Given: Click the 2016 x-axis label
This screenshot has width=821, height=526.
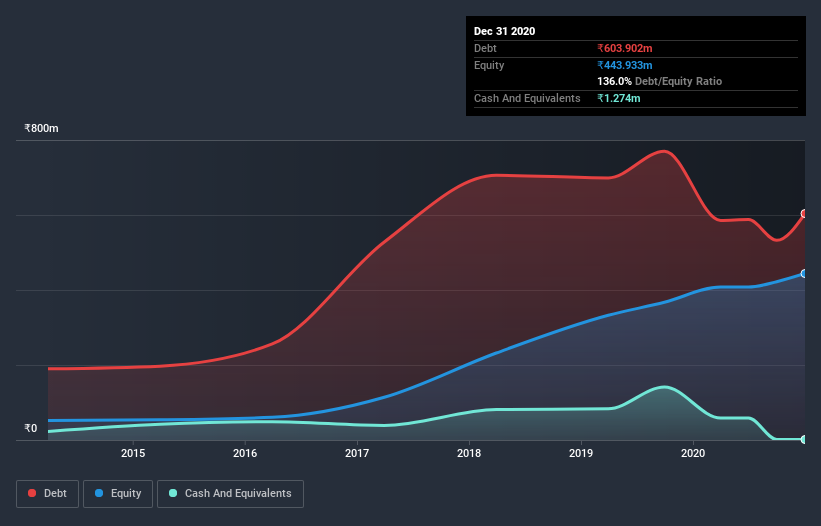Looking at the screenshot, I should click(245, 453).
